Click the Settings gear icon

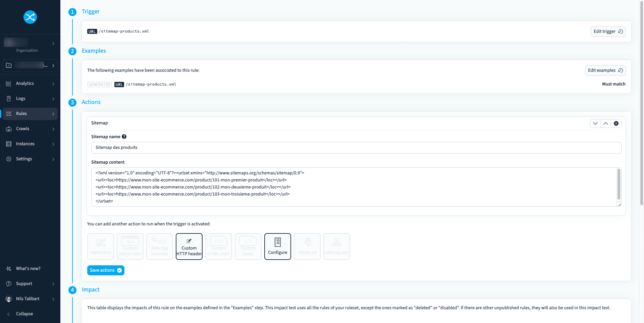pyautogui.click(x=9, y=159)
